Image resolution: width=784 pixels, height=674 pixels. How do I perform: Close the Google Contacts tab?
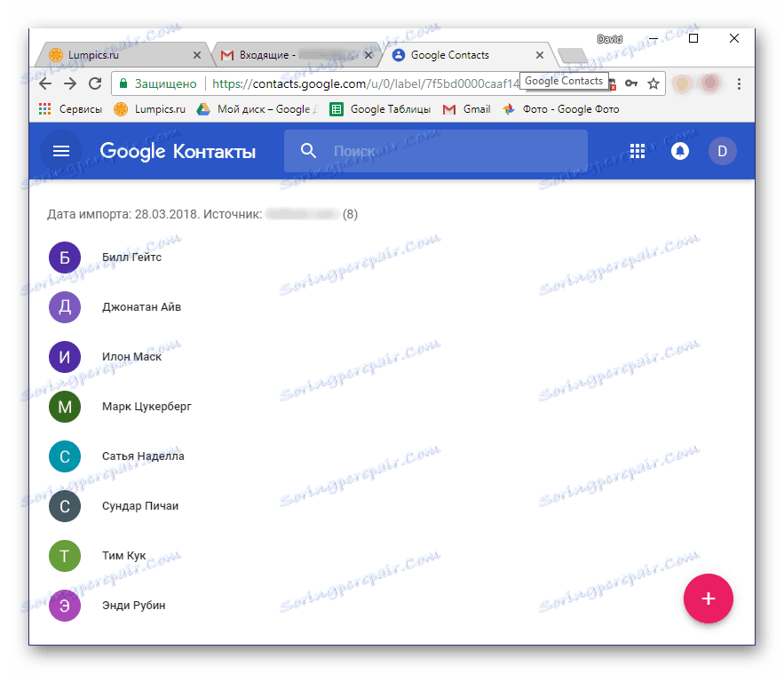click(x=540, y=55)
